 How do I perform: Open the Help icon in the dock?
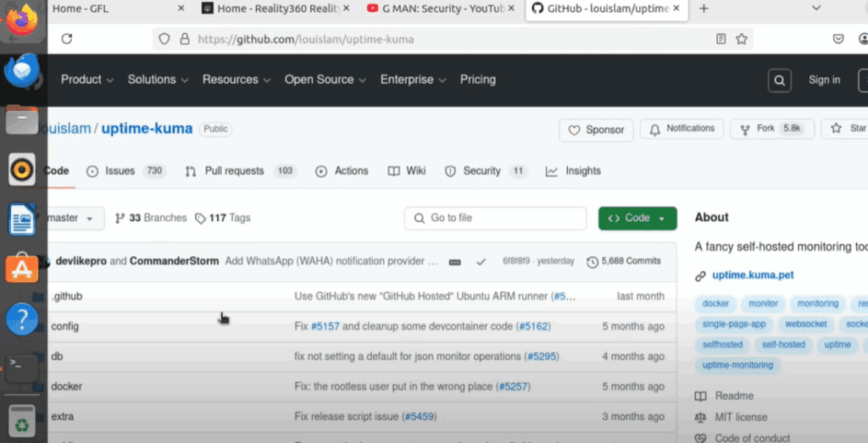(22, 319)
